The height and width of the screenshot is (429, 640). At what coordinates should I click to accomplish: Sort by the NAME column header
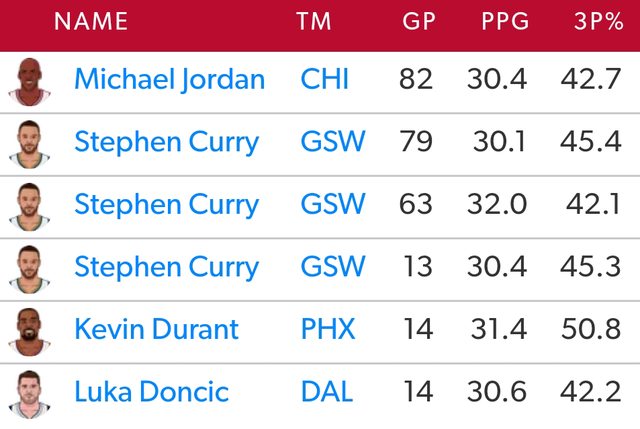click(x=91, y=22)
